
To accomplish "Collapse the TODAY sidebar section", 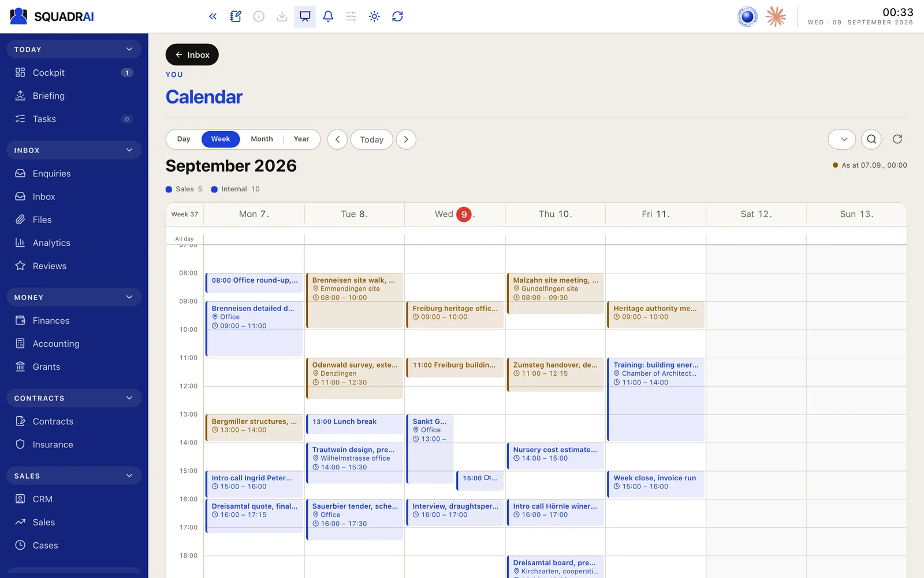I will (74, 50).
